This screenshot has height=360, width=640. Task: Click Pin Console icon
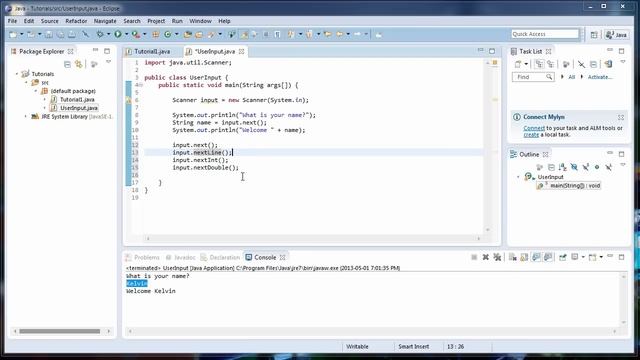pyautogui.click(x=563, y=257)
